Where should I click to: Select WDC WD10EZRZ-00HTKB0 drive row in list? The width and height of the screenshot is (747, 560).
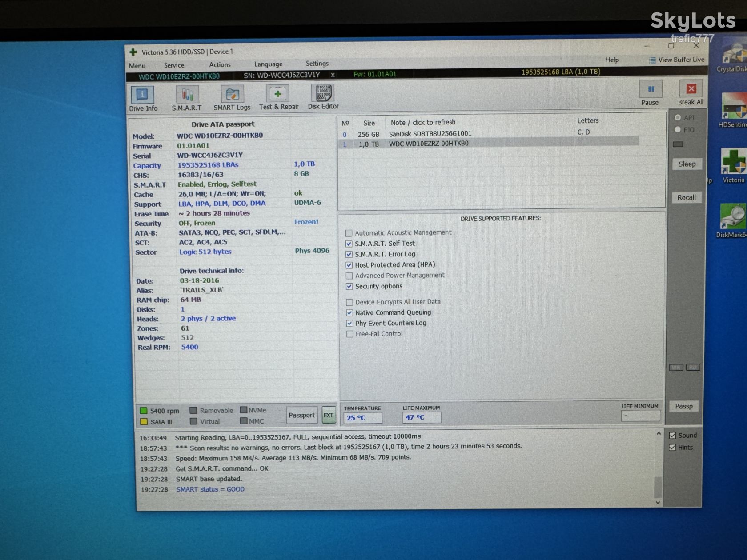coord(489,144)
